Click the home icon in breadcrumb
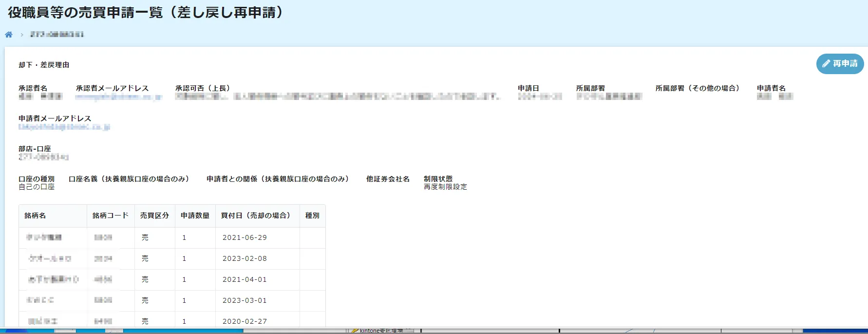Image resolution: width=868 pixels, height=334 pixels. (9, 35)
